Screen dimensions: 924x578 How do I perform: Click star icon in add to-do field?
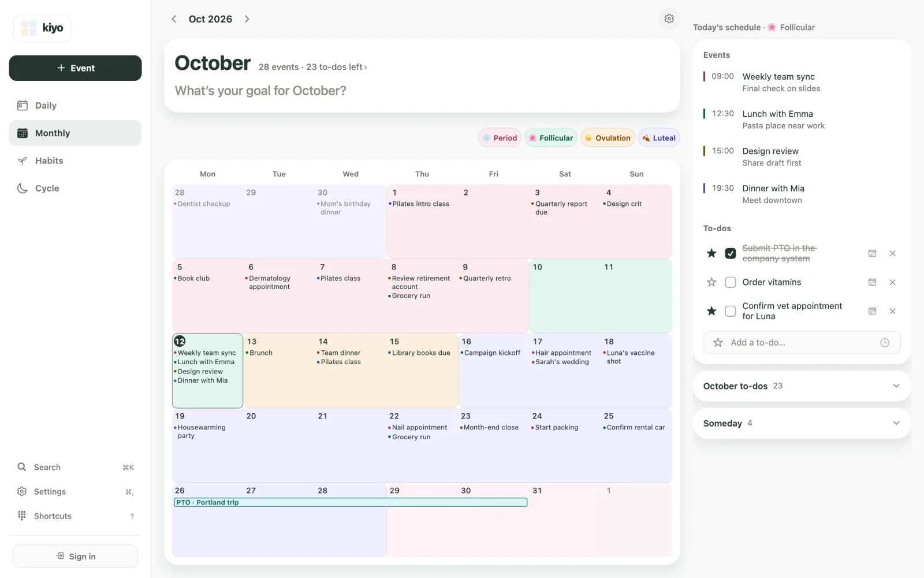pyautogui.click(x=718, y=343)
